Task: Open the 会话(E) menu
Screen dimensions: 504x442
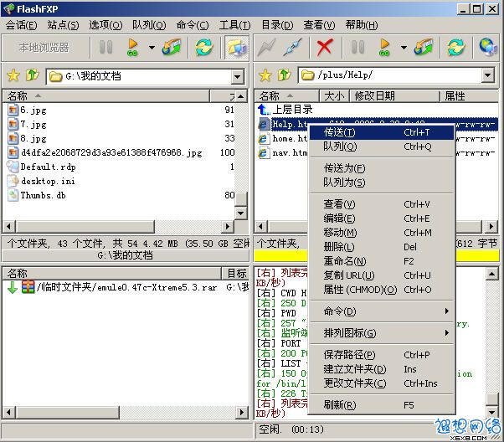Action: 21,25
